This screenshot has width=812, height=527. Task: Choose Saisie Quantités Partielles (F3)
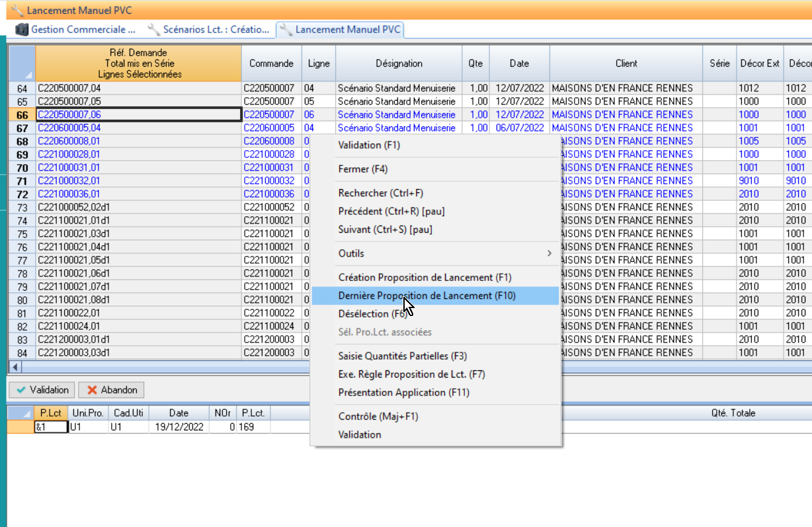402,356
